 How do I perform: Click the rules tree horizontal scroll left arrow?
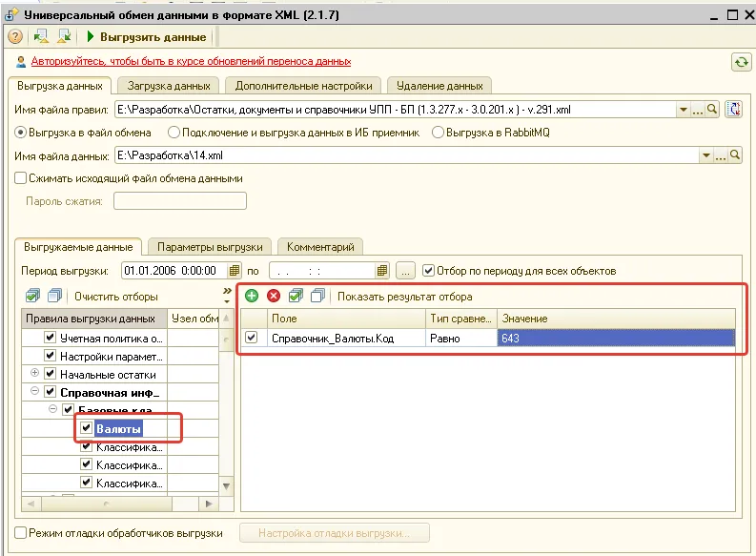point(31,504)
